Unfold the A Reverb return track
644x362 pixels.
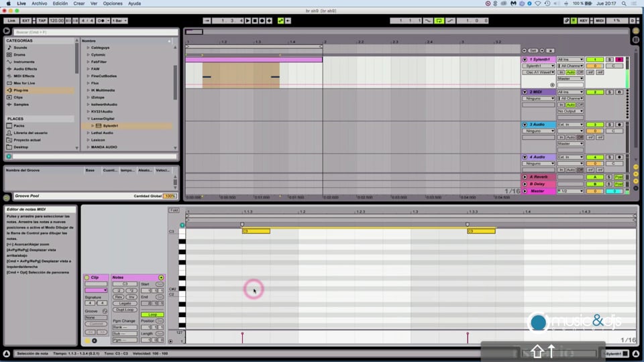click(525, 177)
